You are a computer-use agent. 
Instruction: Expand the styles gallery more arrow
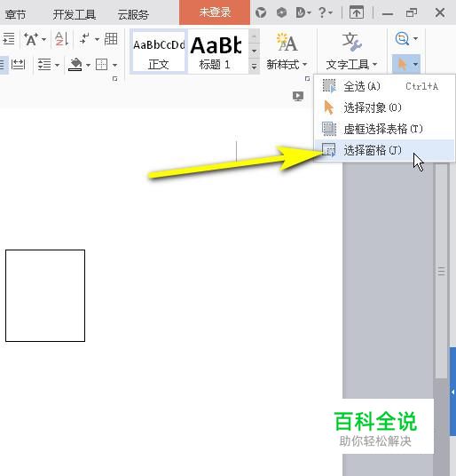pos(254,66)
